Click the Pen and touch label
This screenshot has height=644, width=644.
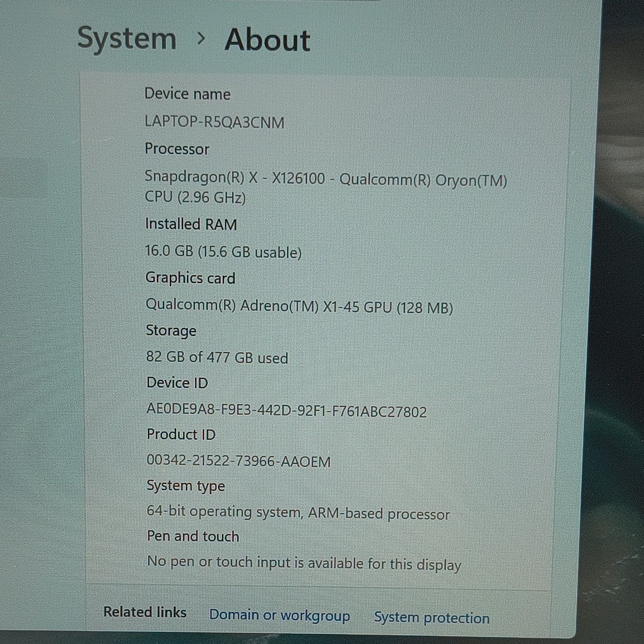tap(193, 536)
